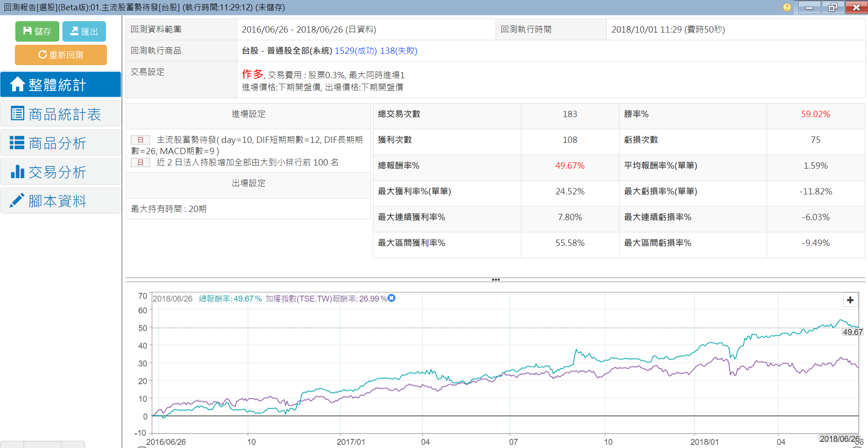This screenshot has height=448, width=868.
Task: Click the green 儲存 save button
Action: (37, 31)
